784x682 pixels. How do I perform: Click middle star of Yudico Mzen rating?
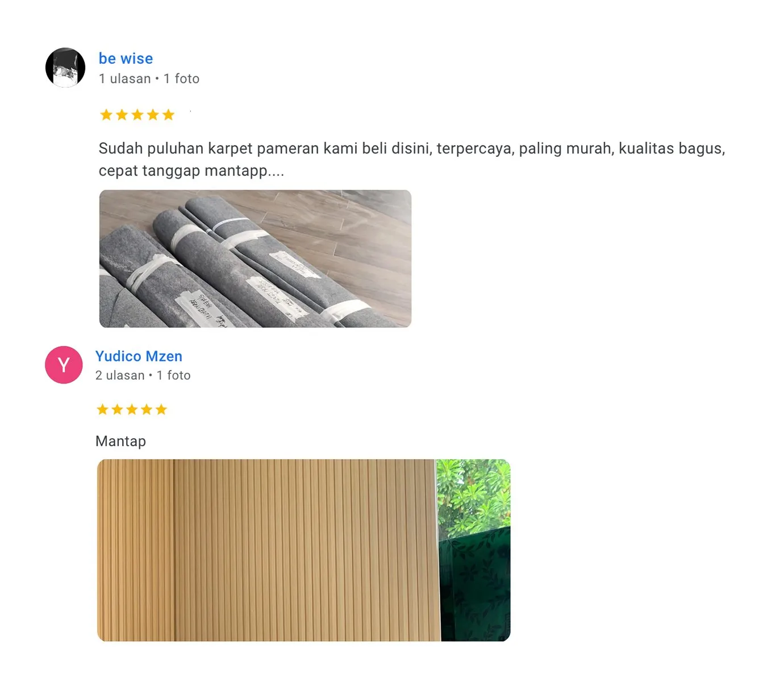click(132, 409)
